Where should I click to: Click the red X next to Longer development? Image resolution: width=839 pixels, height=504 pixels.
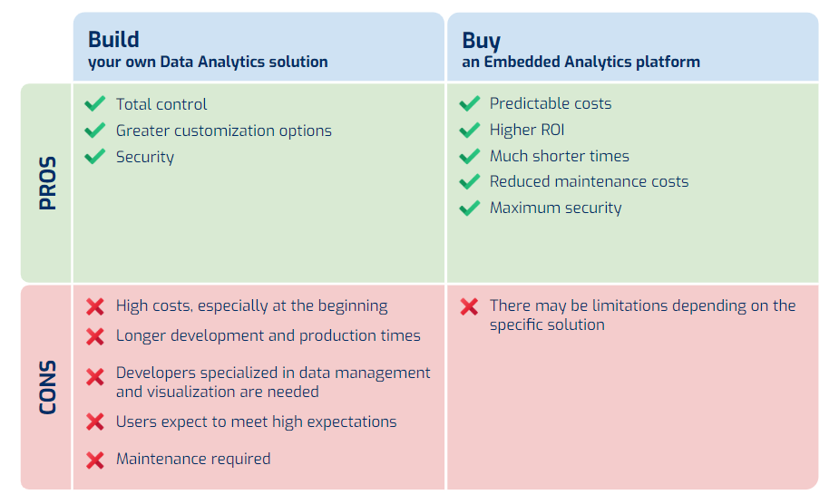click(95, 336)
